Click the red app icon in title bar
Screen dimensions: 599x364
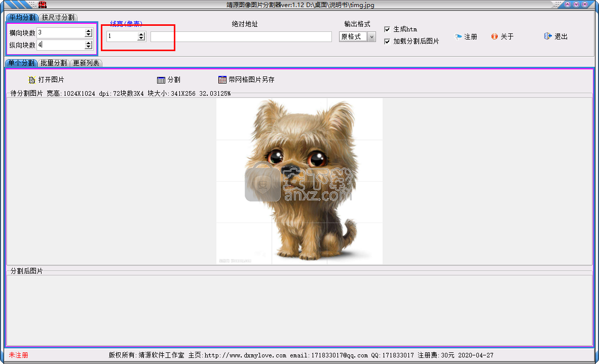pyautogui.click(x=43, y=5)
